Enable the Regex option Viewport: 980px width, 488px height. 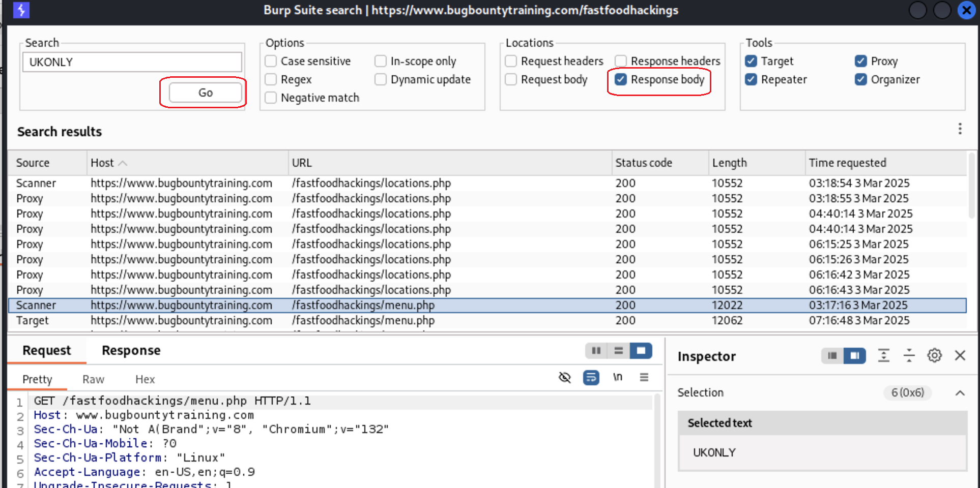[x=271, y=79]
